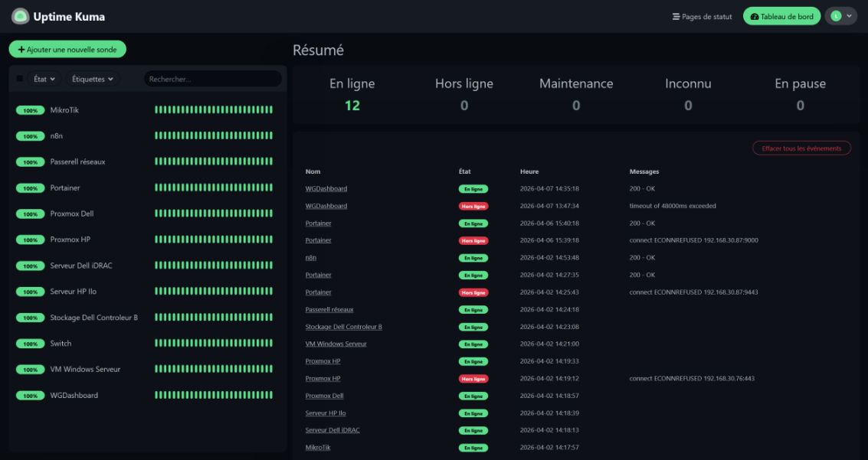Click the 100% badge next to Portainer
Viewport: 868px width, 460px height.
pos(31,188)
